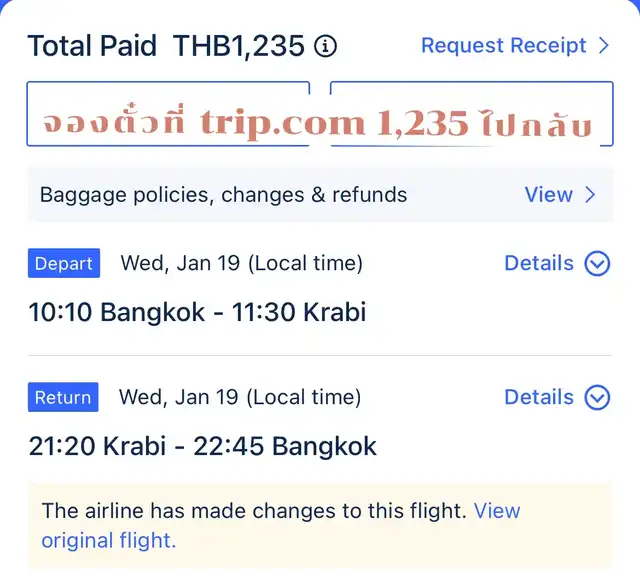Click the departure date Wed, Jan 19

[x=241, y=263]
